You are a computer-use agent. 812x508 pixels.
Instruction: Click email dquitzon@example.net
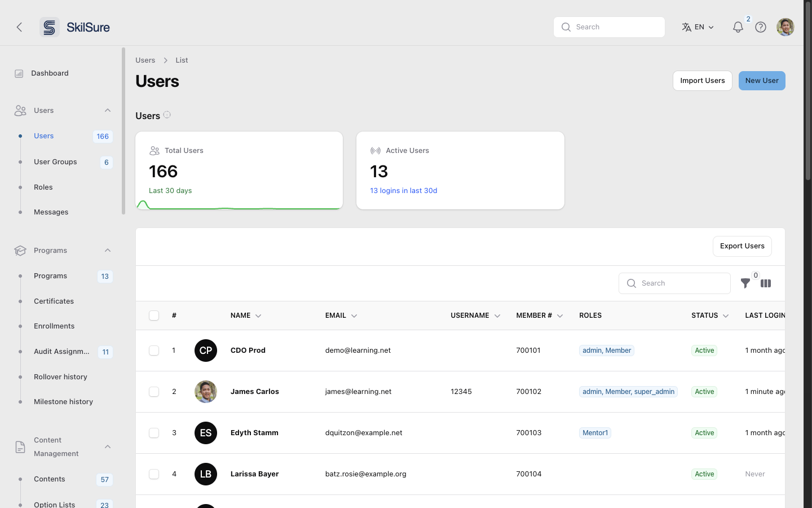click(x=364, y=433)
